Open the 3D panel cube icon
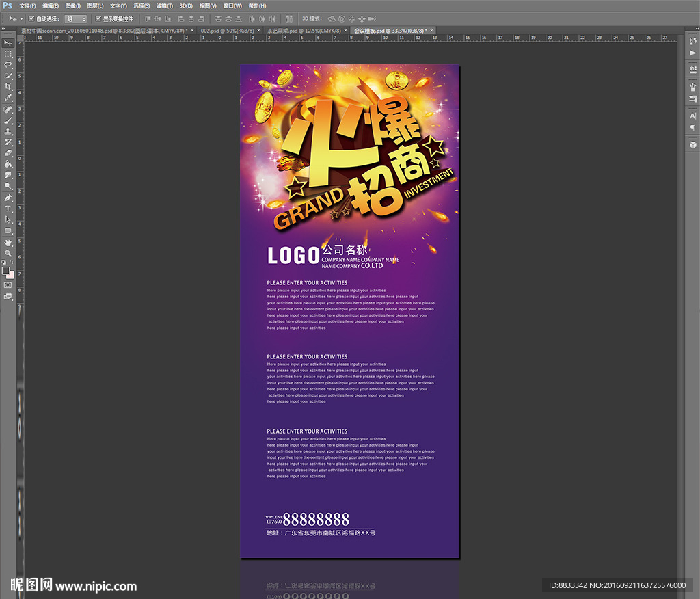This screenshot has height=599, width=700. [692, 145]
